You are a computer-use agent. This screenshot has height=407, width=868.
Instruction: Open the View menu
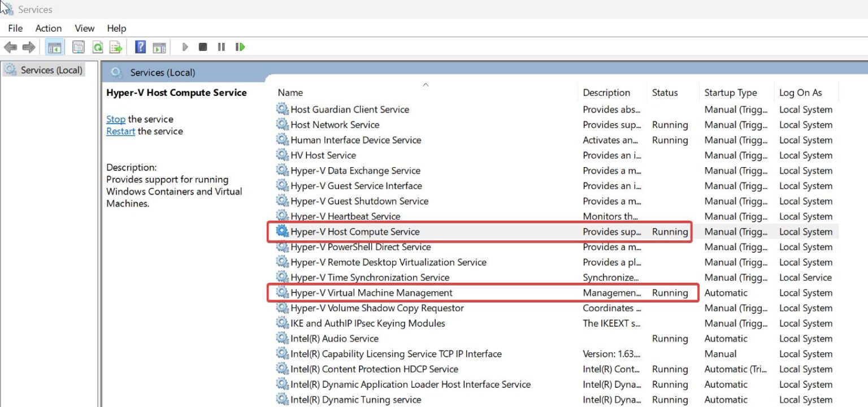click(x=84, y=28)
